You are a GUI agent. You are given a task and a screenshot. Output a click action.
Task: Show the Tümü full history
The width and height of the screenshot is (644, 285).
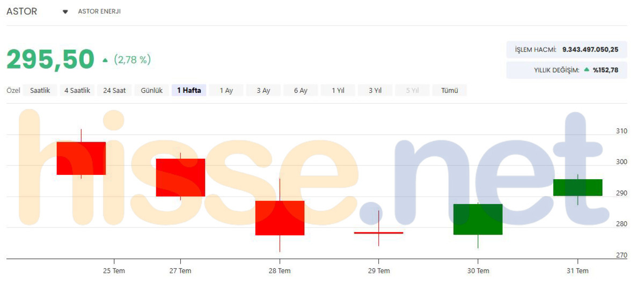(450, 90)
